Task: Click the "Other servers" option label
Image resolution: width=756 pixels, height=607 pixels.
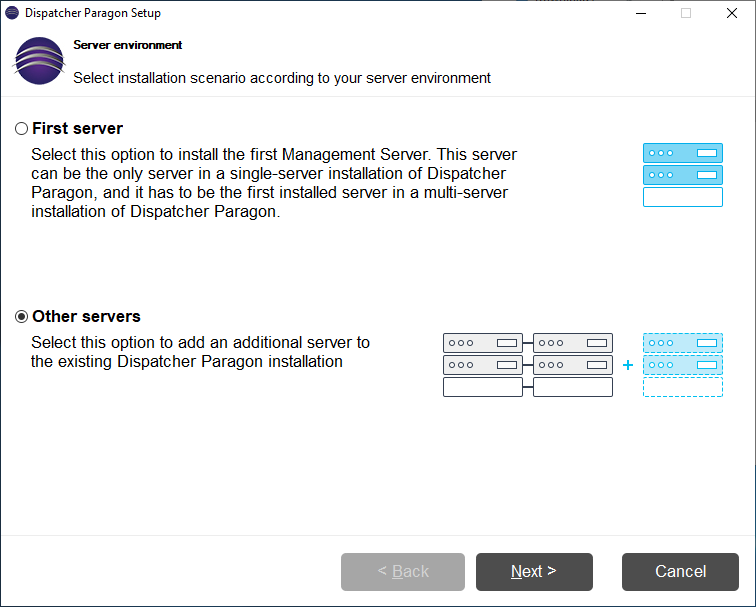Action: pos(86,317)
